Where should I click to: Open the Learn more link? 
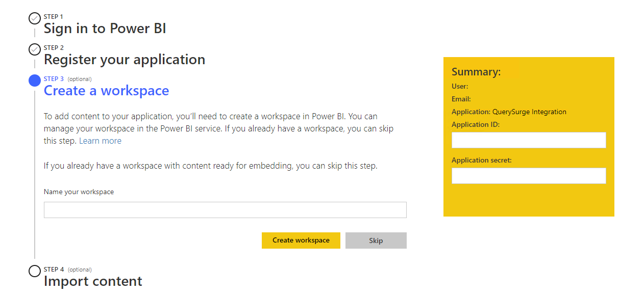pos(100,141)
